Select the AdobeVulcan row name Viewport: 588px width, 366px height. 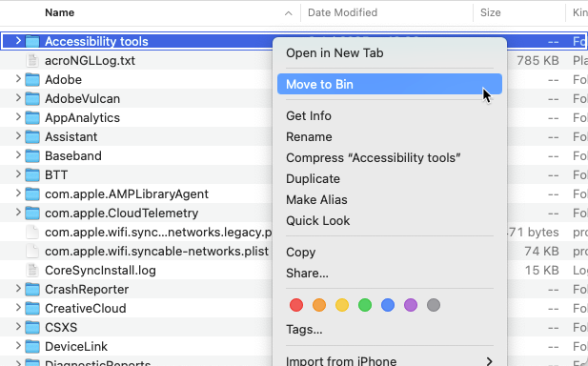pyautogui.click(x=83, y=98)
